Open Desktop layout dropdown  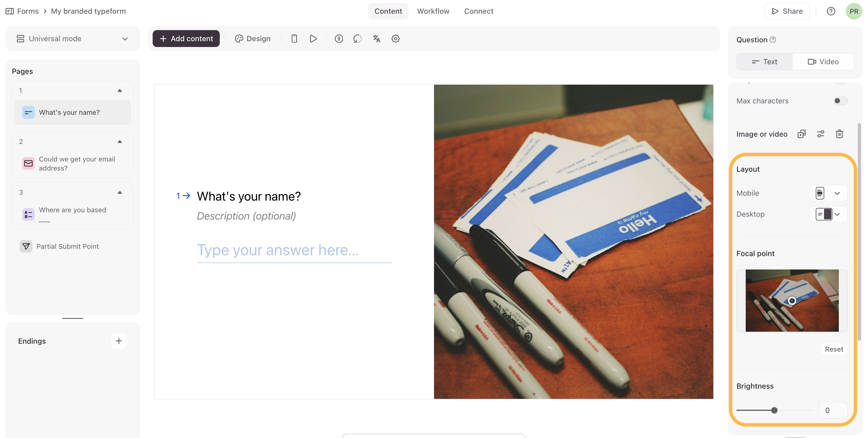click(828, 214)
